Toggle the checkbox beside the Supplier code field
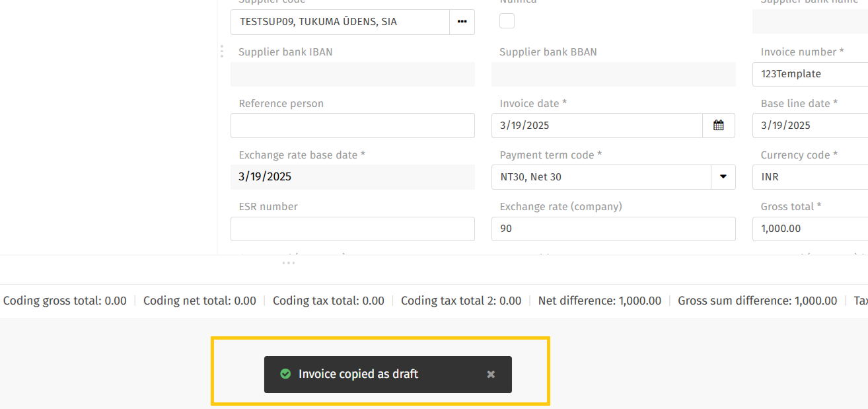The height and width of the screenshot is (409, 868). point(507,21)
